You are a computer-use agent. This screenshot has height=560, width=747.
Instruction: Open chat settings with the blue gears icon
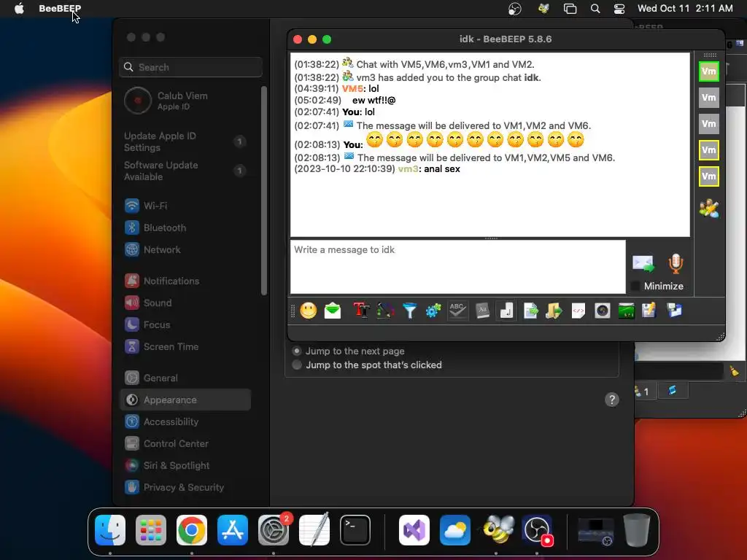(x=433, y=311)
